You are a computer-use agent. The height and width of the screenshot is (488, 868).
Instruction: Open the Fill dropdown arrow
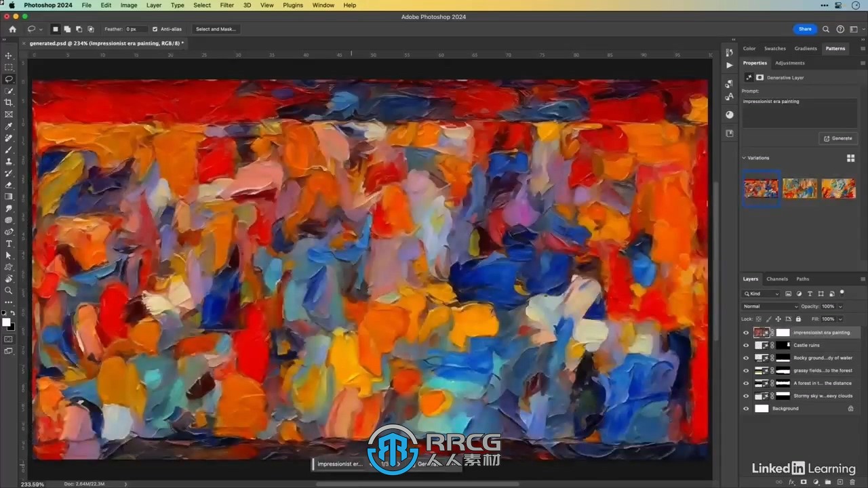840,319
